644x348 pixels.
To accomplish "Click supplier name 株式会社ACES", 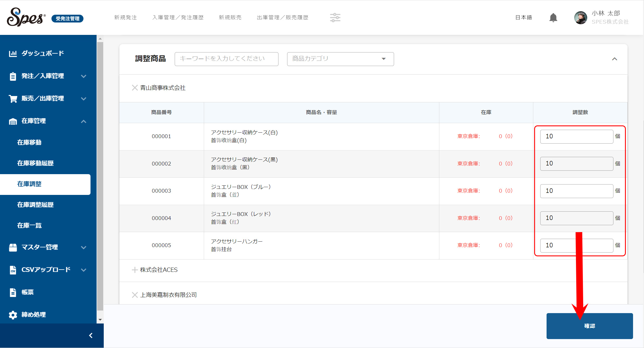I will 159,270.
